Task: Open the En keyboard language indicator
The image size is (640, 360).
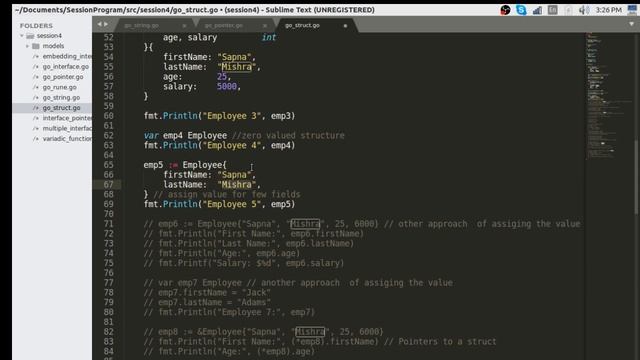Action: [x=553, y=10]
